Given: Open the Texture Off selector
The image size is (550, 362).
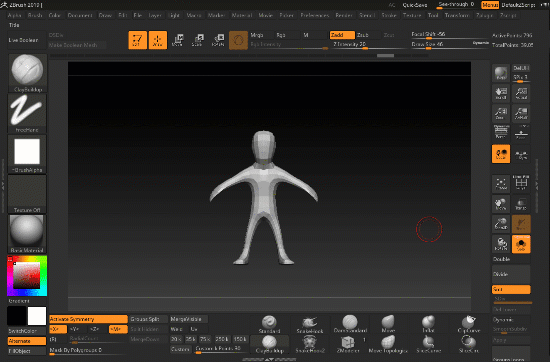Looking at the screenshot, I should [x=27, y=194].
